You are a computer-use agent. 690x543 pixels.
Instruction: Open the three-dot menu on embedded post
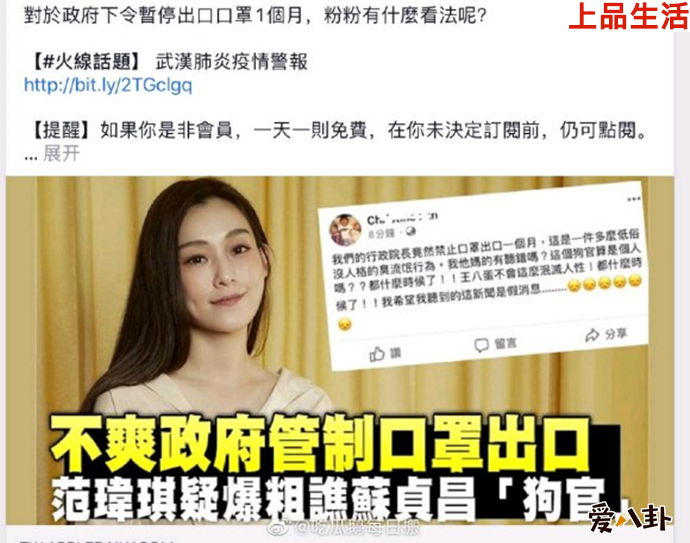coord(634,199)
